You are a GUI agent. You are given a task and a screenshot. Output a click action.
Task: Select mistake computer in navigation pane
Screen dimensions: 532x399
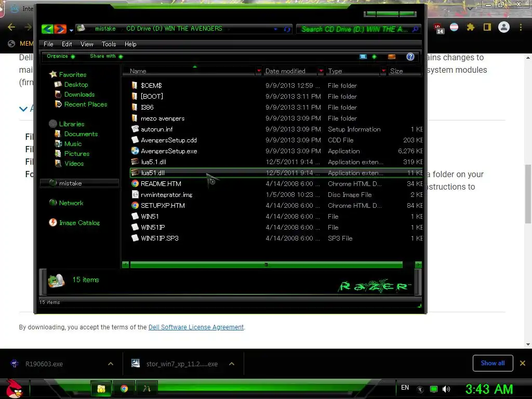pos(79,183)
